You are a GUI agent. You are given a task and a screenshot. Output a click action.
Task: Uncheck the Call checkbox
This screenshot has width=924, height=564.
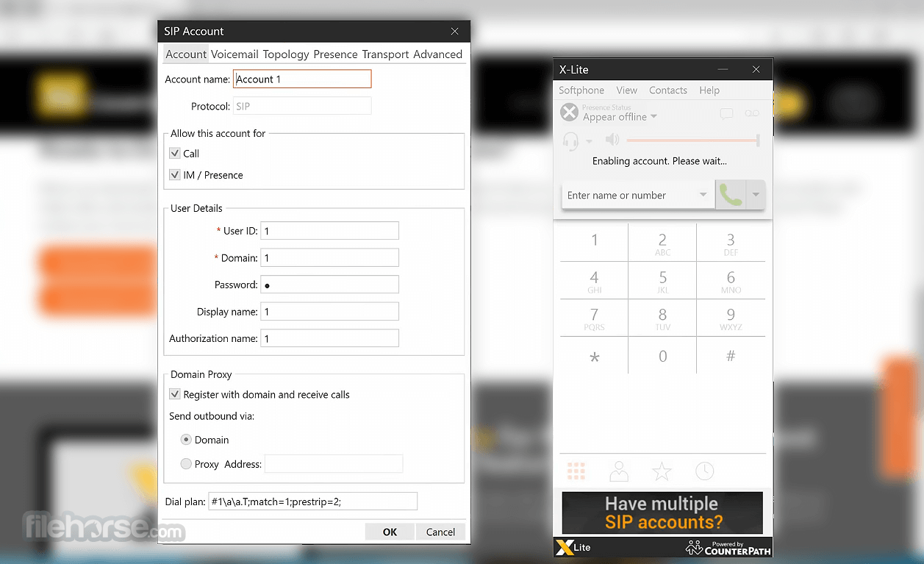tap(175, 154)
